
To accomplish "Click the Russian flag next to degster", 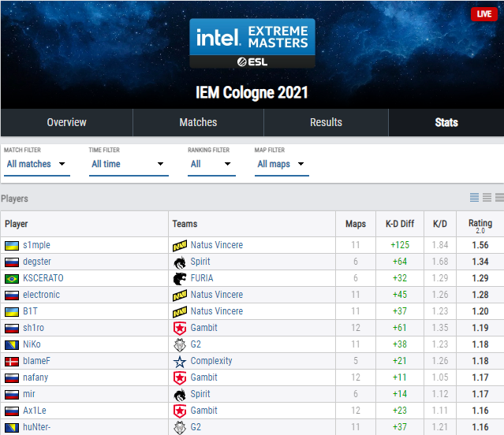I will 12,262.
